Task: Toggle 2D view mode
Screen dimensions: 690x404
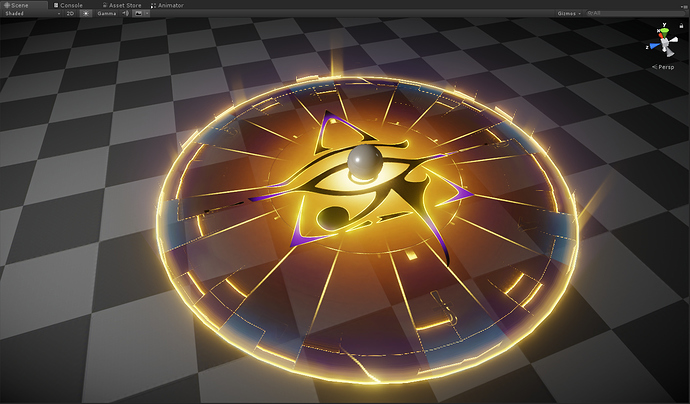Action: point(70,14)
